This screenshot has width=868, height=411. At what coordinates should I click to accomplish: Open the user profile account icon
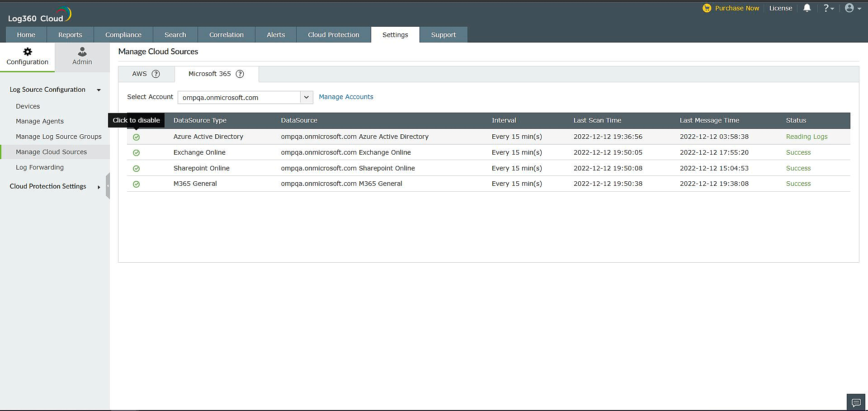(x=850, y=8)
